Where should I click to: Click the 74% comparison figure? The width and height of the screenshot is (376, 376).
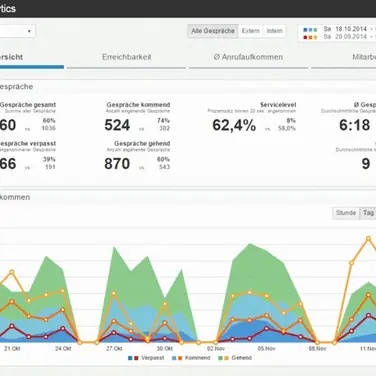[163, 120]
